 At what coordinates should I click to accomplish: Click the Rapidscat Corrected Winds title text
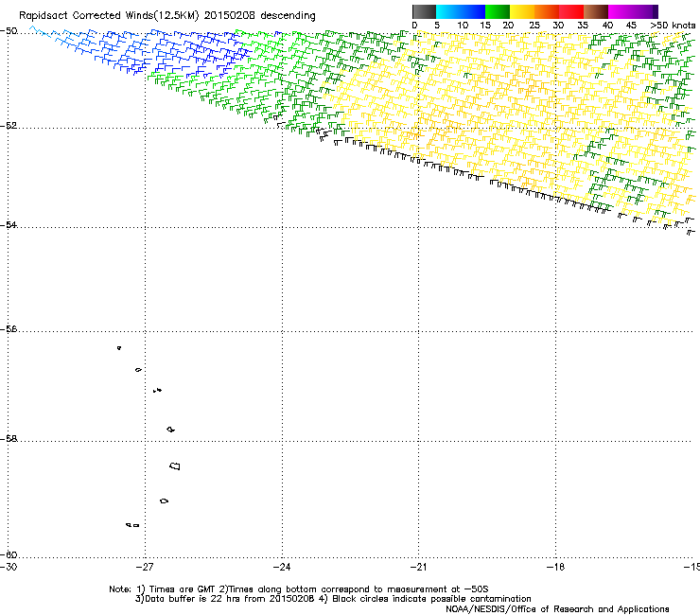(x=167, y=16)
